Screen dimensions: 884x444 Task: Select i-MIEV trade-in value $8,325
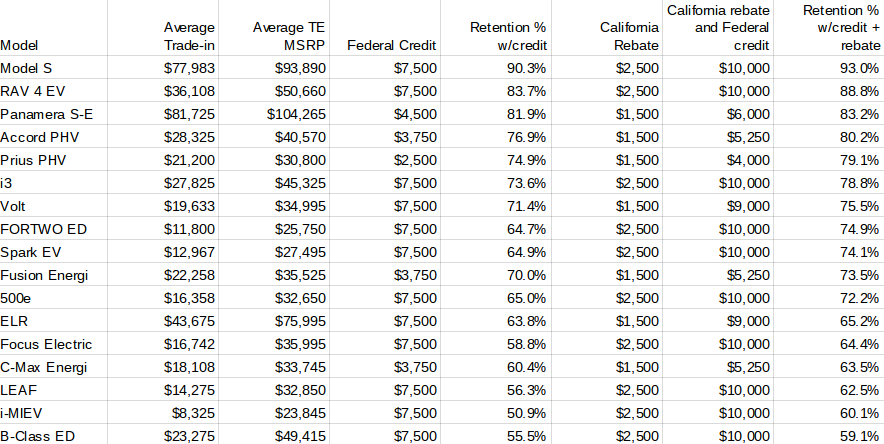[x=193, y=414]
